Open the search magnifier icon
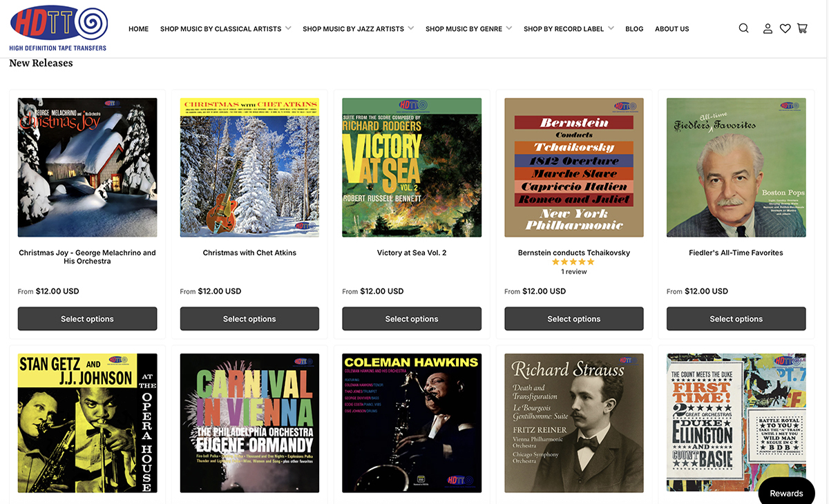Viewport: 829px width, 504px height. point(743,28)
